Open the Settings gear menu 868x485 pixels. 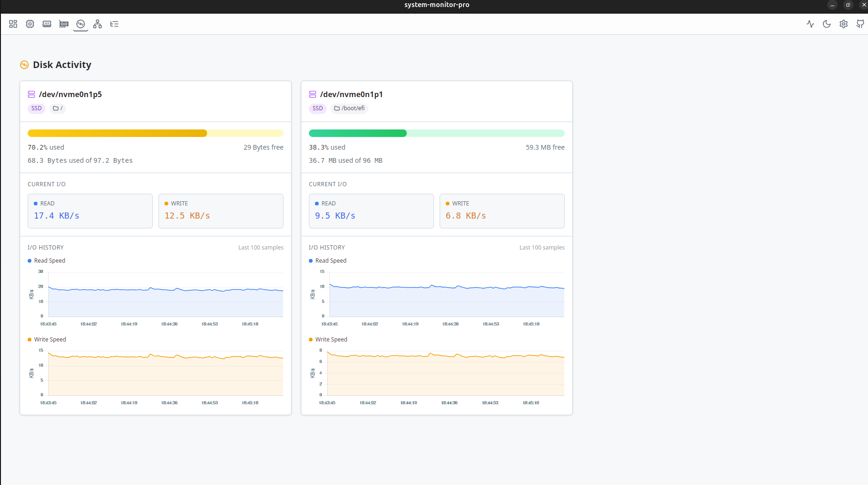[843, 24]
